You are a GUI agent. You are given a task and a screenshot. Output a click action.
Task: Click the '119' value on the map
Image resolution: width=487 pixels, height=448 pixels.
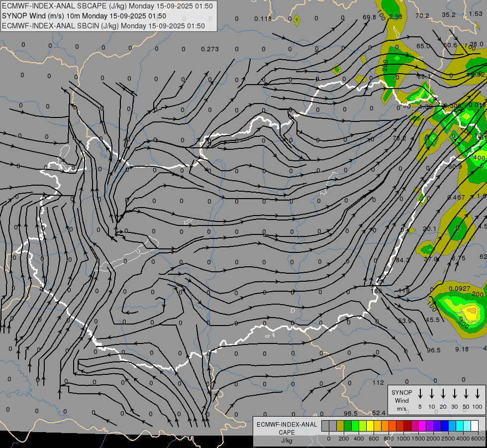click(x=404, y=291)
